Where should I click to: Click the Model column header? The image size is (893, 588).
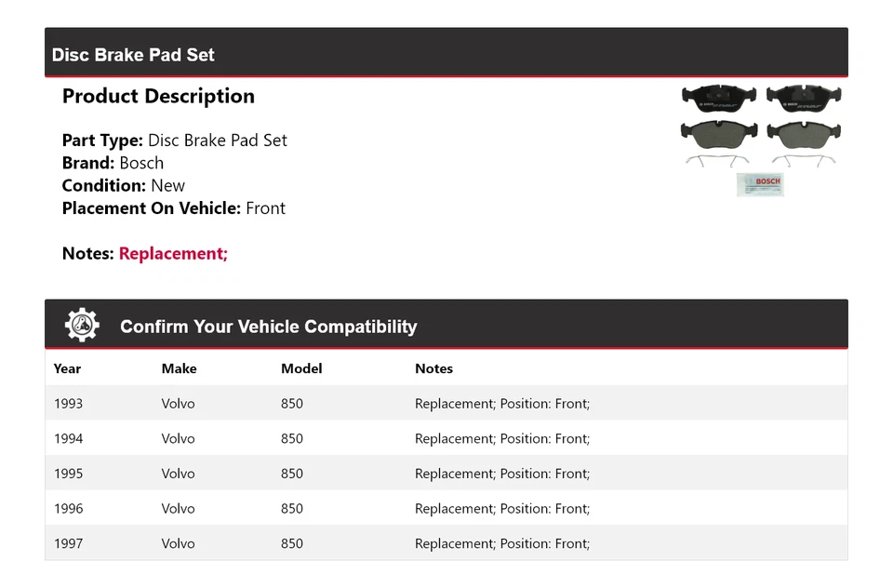pyautogui.click(x=301, y=368)
